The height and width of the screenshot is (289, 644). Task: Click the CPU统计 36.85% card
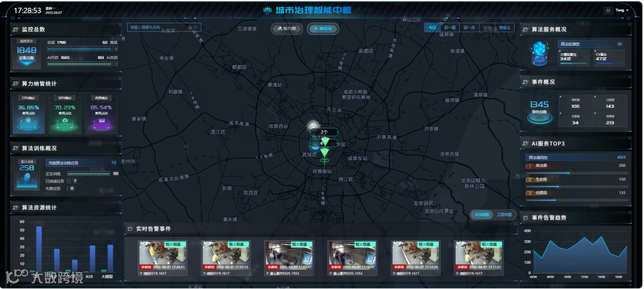click(x=29, y=115)
